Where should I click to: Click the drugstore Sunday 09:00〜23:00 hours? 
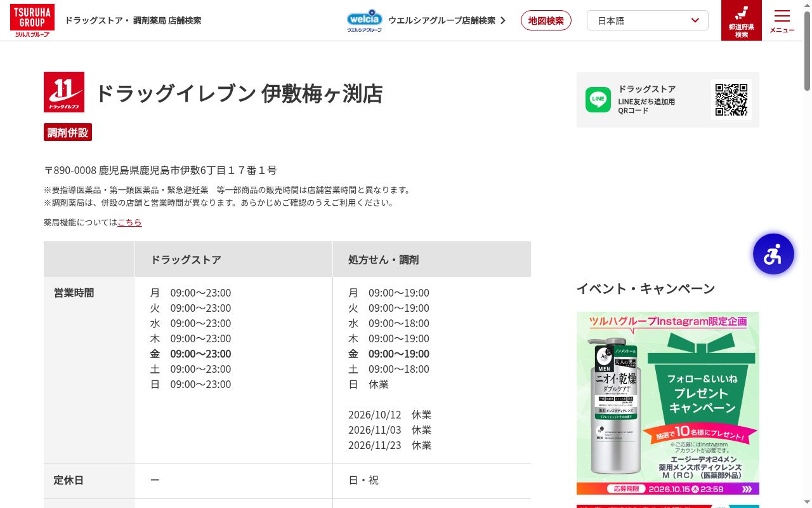coord(191,384)
